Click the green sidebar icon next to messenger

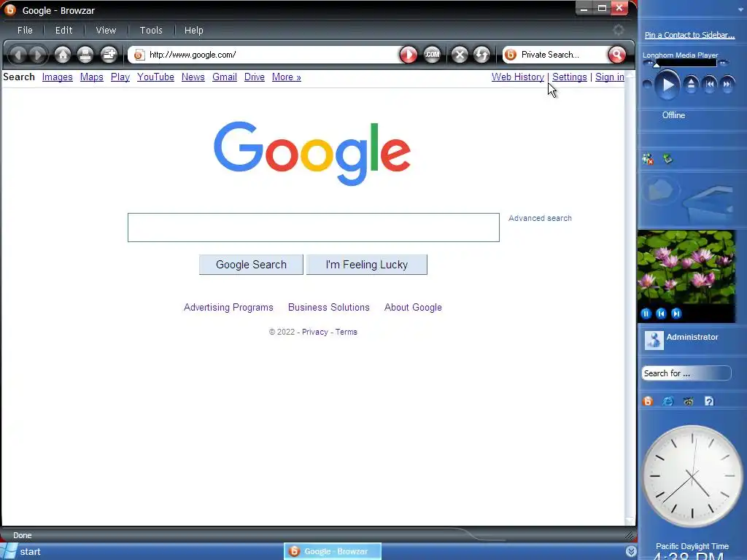(668, 158)
